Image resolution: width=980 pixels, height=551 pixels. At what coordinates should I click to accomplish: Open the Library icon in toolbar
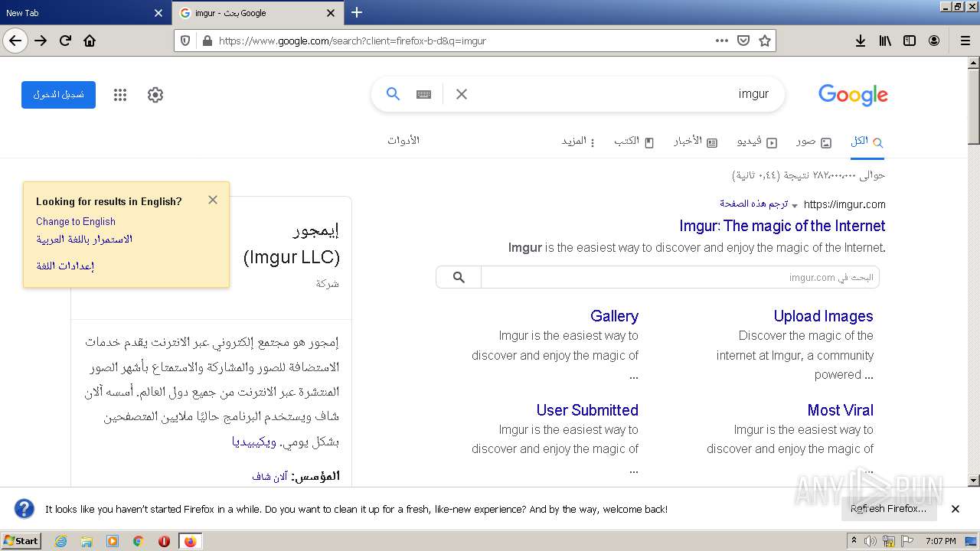click(885, 41)
